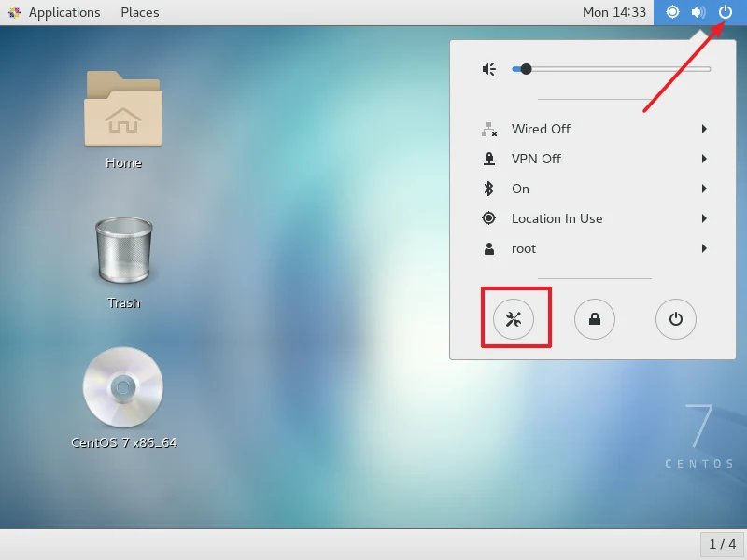Click the Lock screen padlock button
Screen dimensions: 747x560
pos(595,319)
